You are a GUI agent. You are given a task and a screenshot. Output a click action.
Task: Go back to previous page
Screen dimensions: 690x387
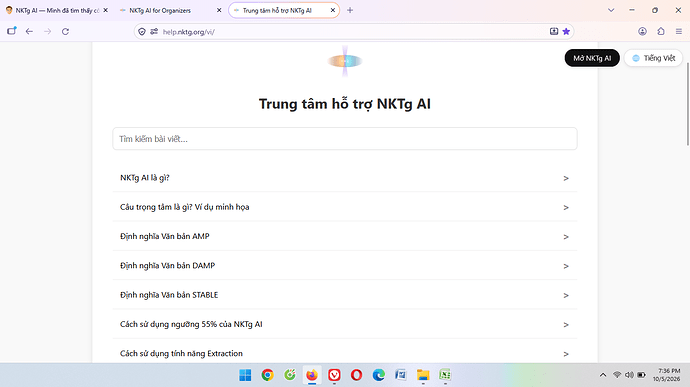tap(29, 31)
